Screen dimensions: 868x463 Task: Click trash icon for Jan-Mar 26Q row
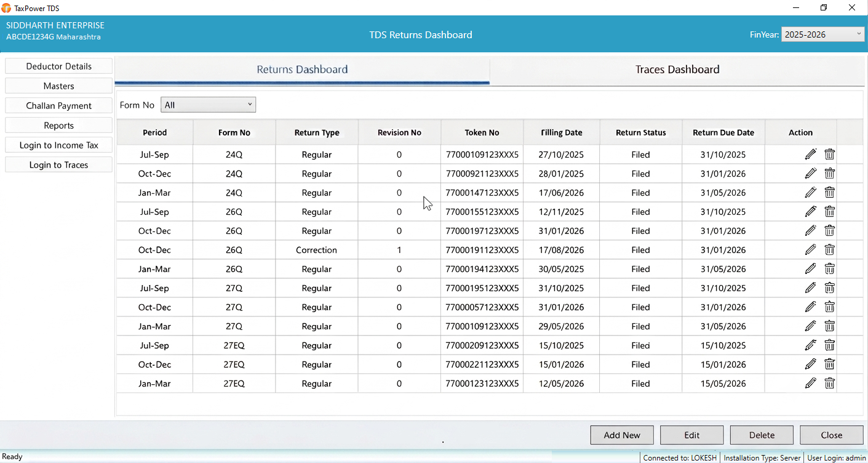pyautogui.click(x=829, y=269)
